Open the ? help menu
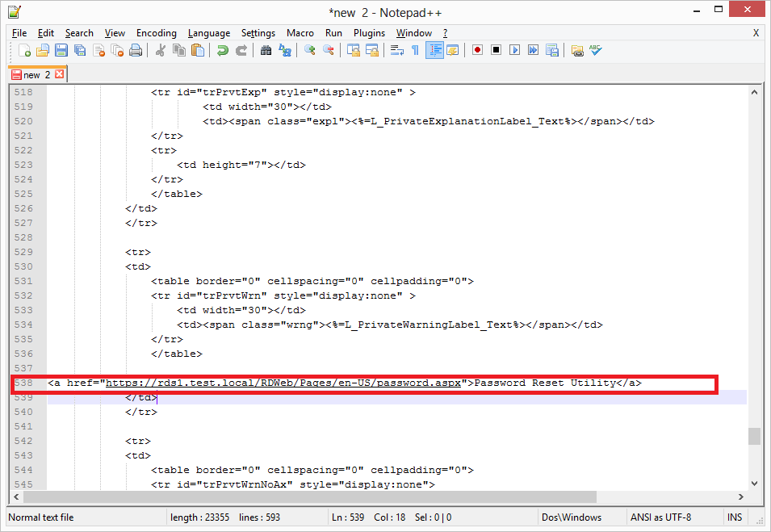The height and width of the screenshot is (532, 771). coord(445,33)
